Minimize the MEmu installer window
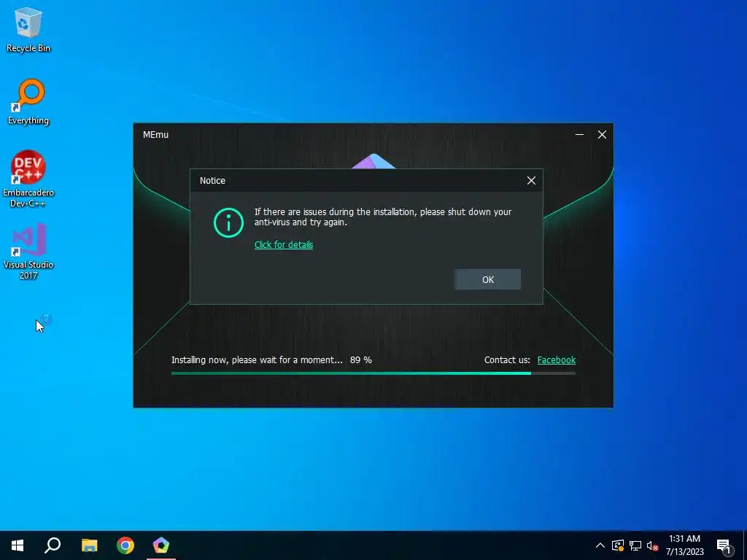Image resolution: width=747 pixels, height=560 pixels. click(x=579, y=135)
